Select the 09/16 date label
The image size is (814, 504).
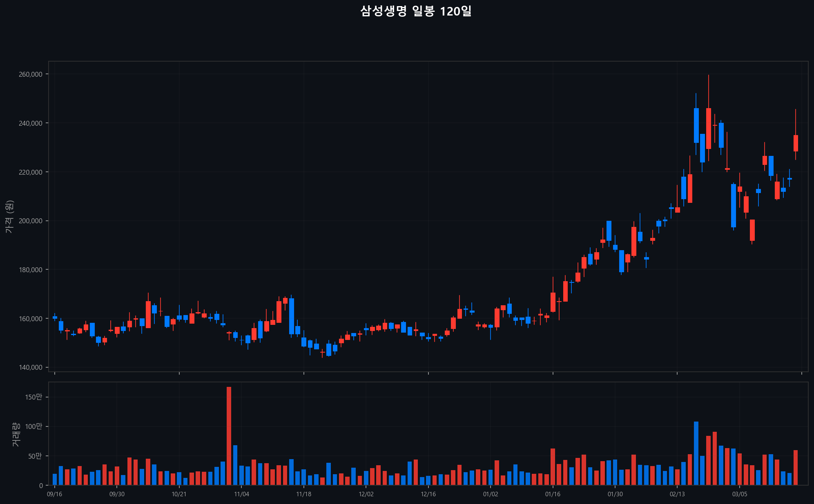click(55, 494)
